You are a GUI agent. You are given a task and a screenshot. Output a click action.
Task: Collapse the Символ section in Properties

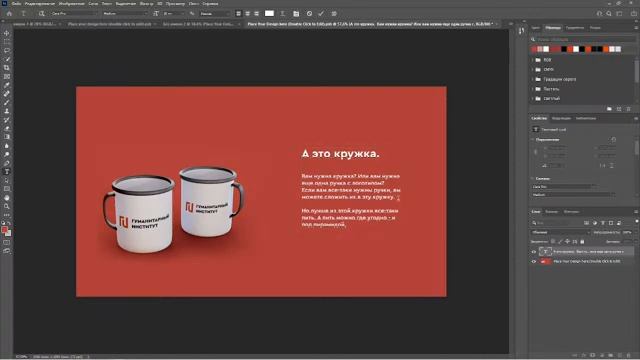pyautogui.click(x=533, y=178)
